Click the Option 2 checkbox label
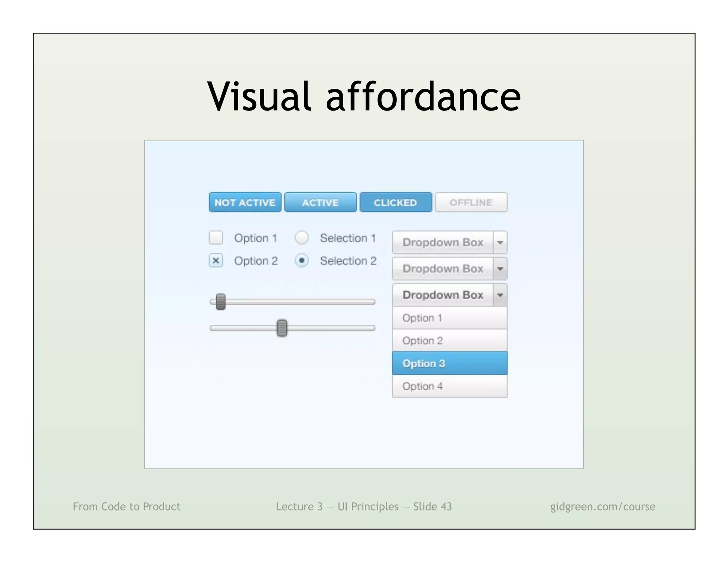Screen dimensions: 728x562 [256, 261]
